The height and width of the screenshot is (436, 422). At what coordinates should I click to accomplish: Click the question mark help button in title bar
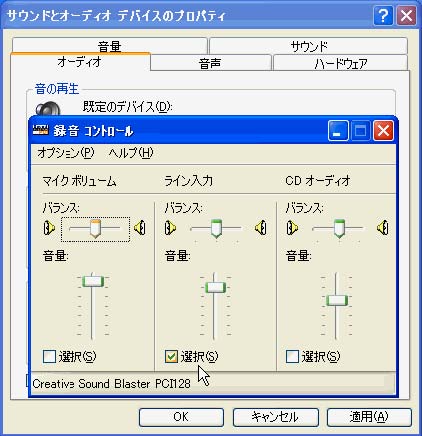383,16
